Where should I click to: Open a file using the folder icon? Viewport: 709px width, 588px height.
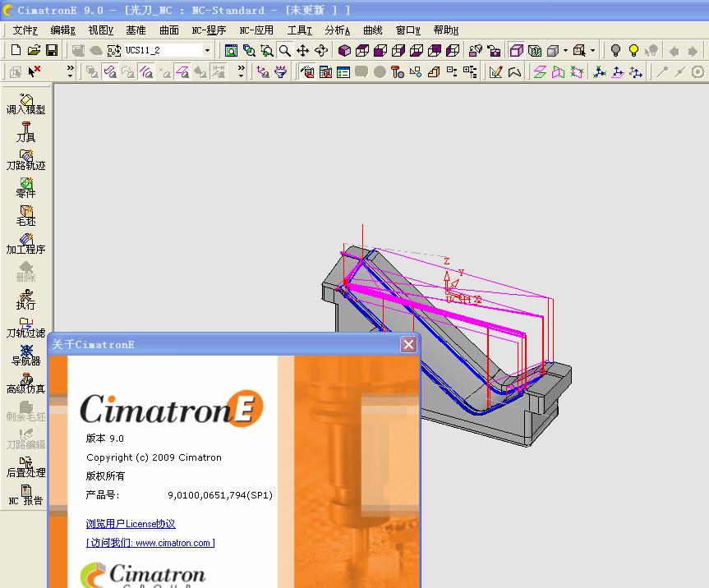coord(34,50)
